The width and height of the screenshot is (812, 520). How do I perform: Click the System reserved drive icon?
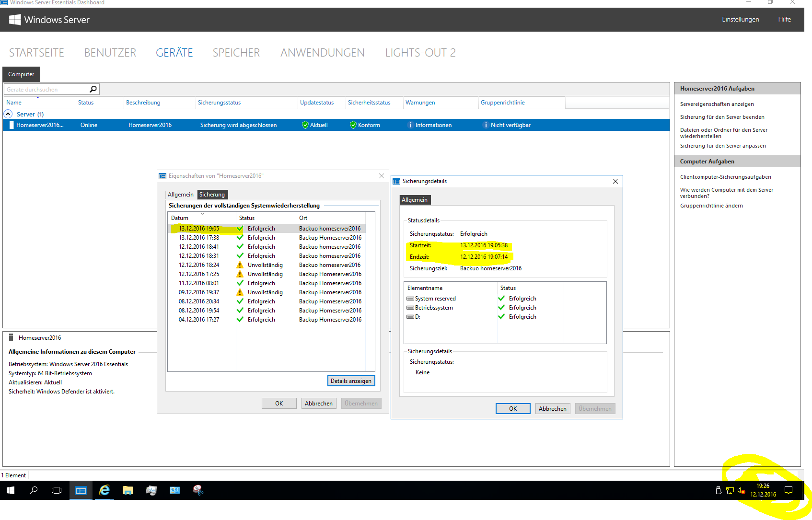point(410,299)
